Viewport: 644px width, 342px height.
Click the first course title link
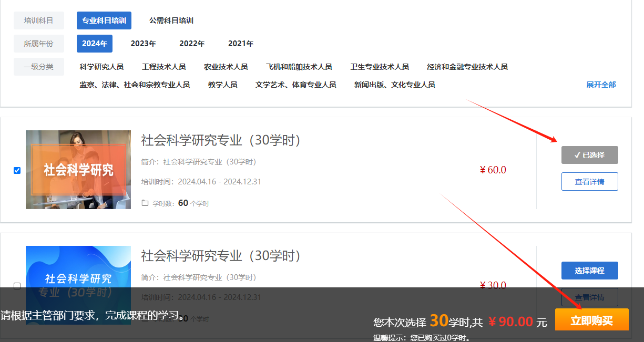click(221, 140)
